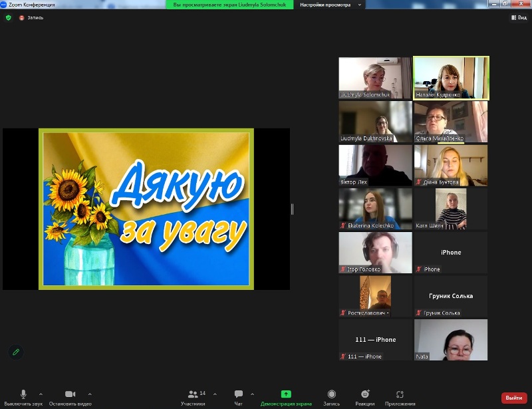Click the Reactions smiley icon

coord(364,394)
